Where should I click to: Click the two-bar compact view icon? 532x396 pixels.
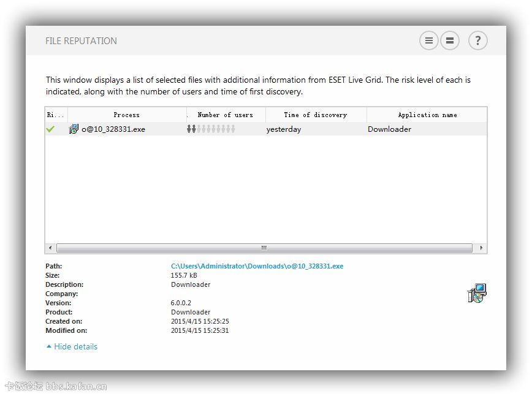(x=450, y=40)
